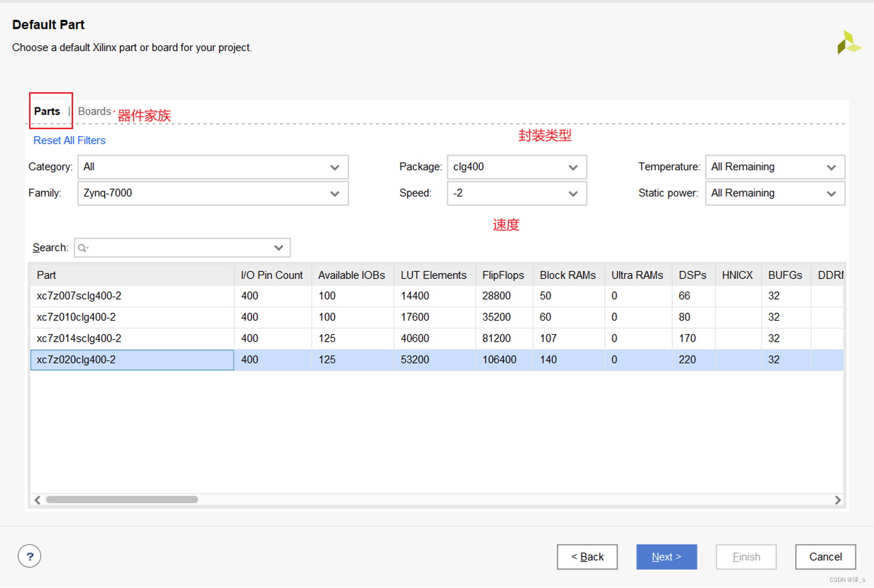Click FlipFlops value 35200
Viewport: 874px width, 588px height.
pos(497,317)
